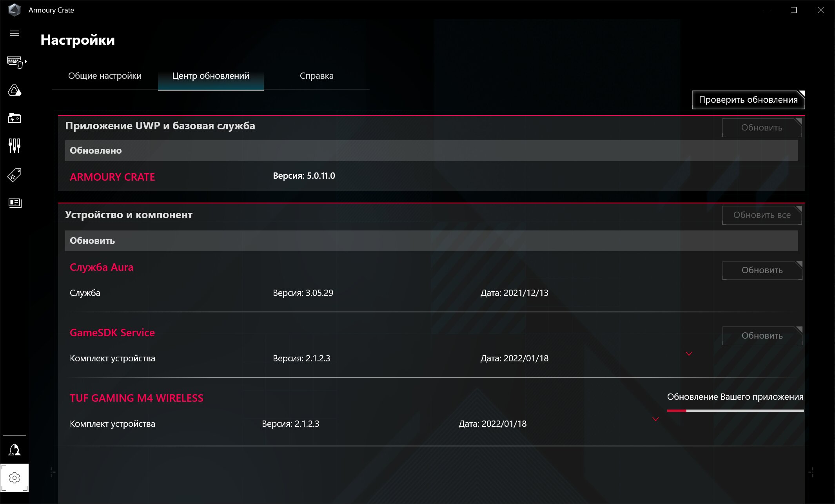Update the GameSDK Service component
835x504 pixels.
coord(762,335)
